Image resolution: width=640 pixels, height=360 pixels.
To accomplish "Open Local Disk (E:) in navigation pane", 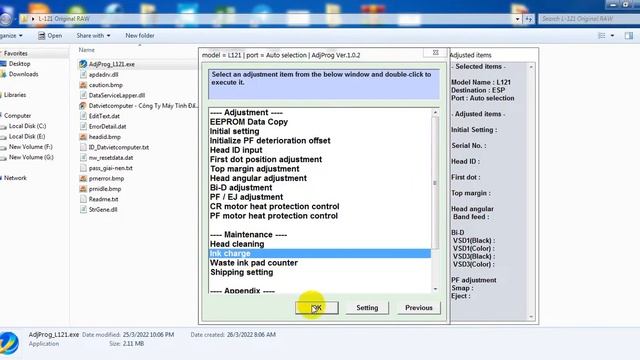I will click(x=27, y=136).
